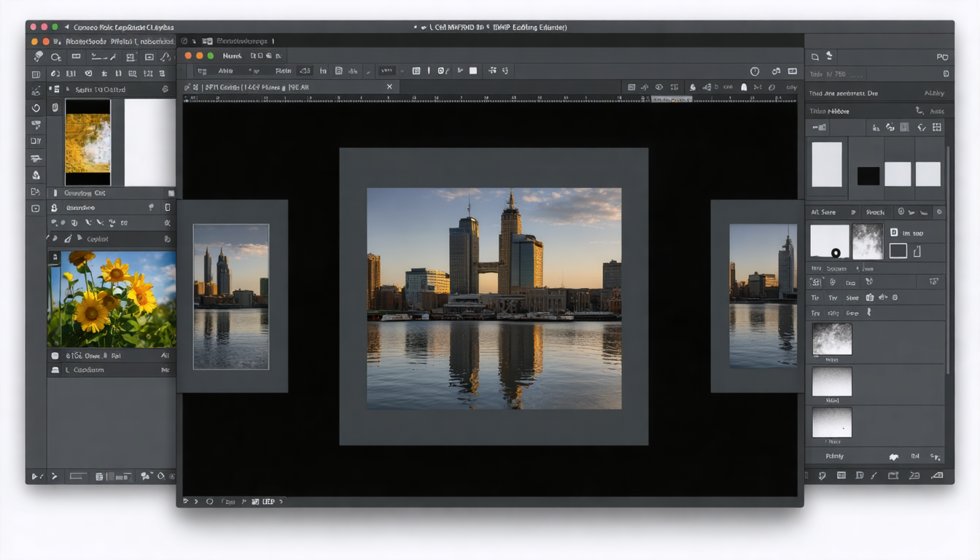Close the 'SPM Cortes' document tab

pos(389,87)
